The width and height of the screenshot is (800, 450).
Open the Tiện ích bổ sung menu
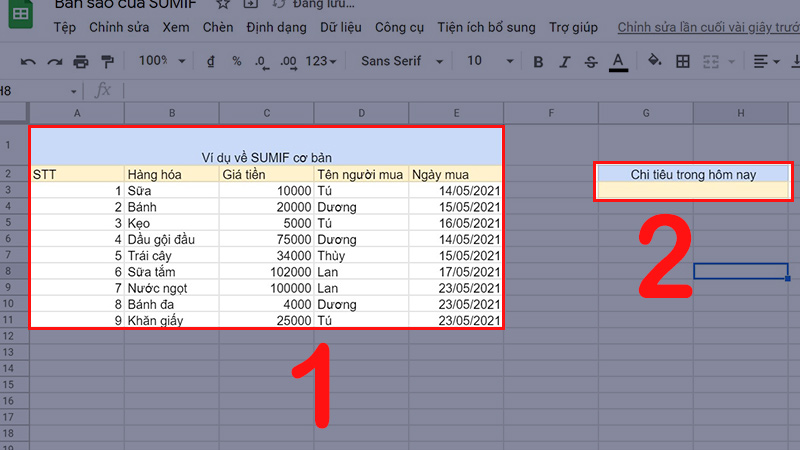(x=486, y=27)
